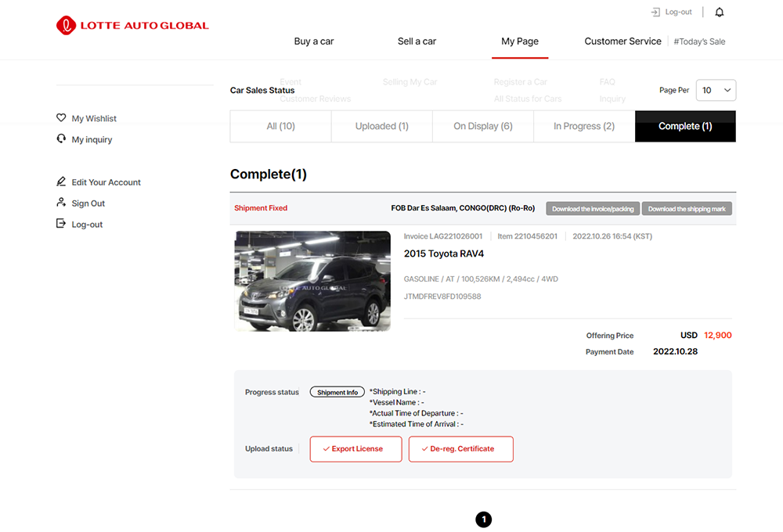Click the 2022.10.26 16:54 (KST) timestamp
783x532 pixels.
612,236
